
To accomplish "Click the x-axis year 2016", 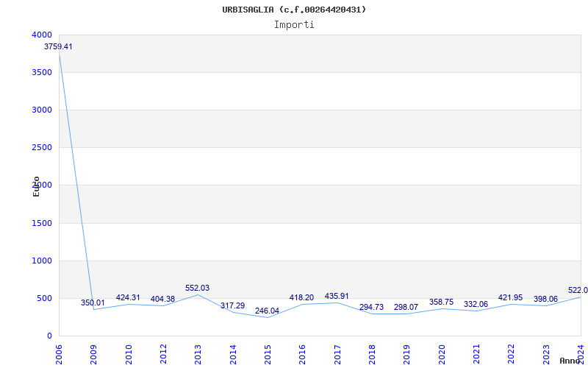I will 303,355.
